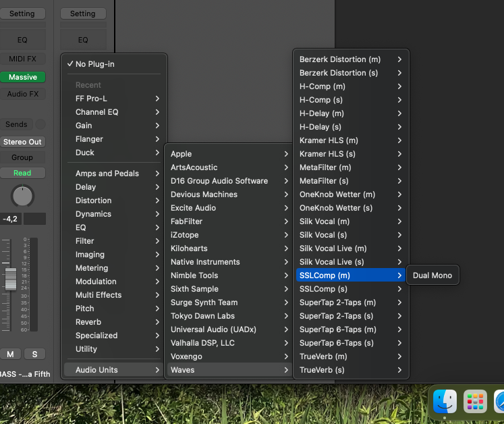Open the Devious Machines submenu

point(229,194)
